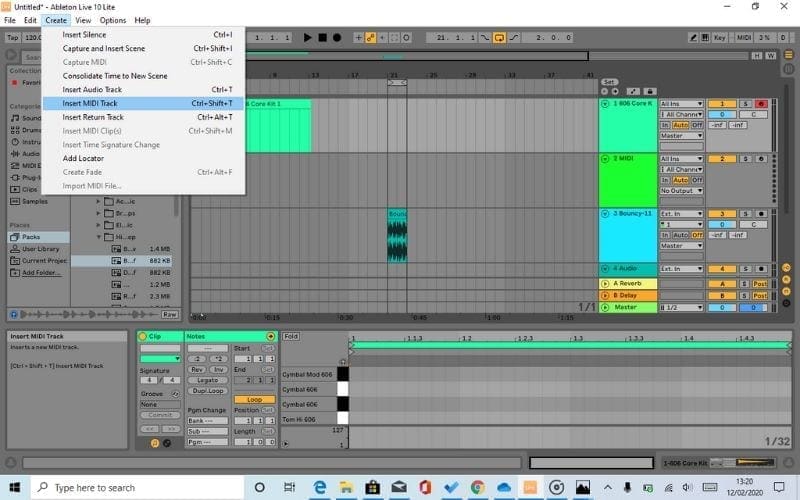Fold the 1 606 Core Kit track
800x500 pixels.
point(605,104)
